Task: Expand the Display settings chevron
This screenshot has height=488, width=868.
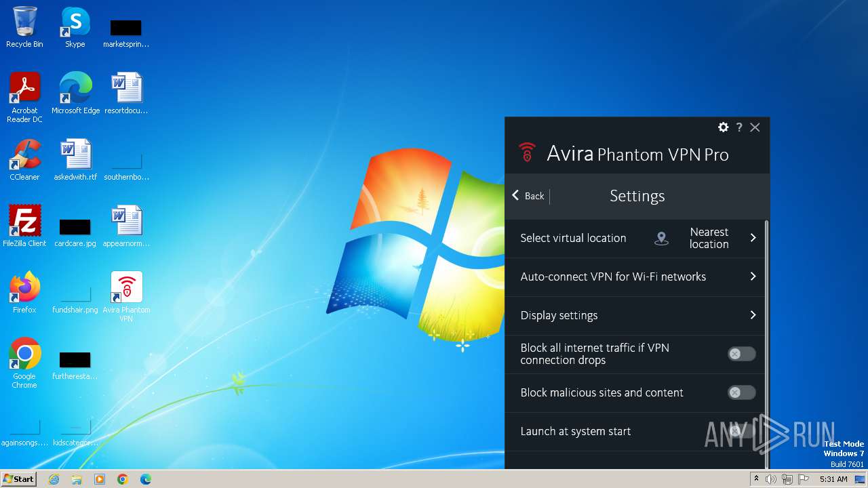Action: pos(753,315)
